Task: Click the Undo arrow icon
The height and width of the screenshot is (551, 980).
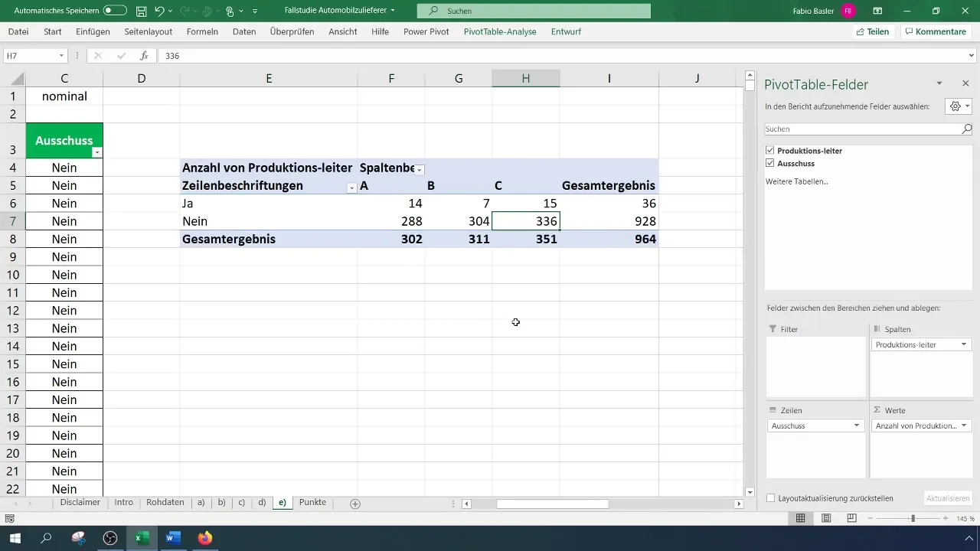Action: 159,11
